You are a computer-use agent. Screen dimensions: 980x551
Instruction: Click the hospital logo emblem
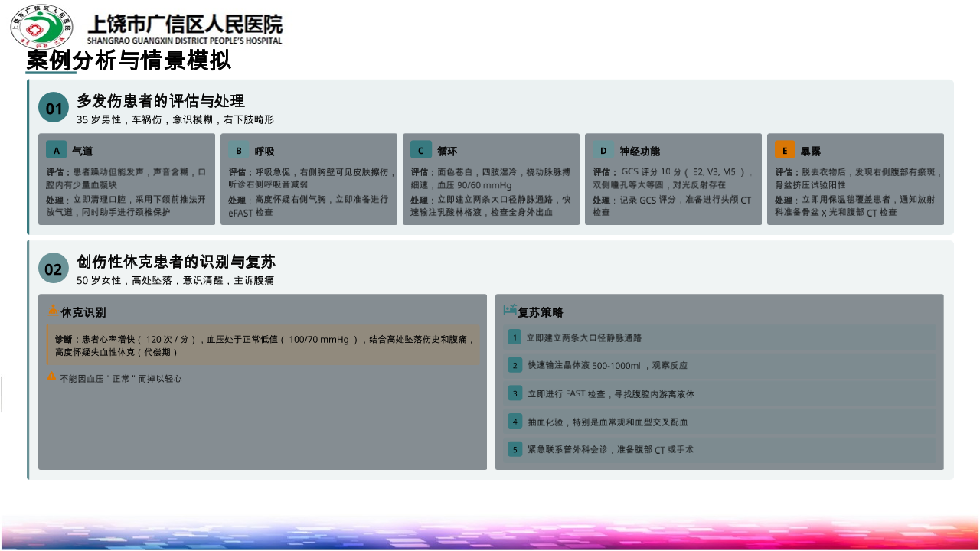[x=41, y=27]
